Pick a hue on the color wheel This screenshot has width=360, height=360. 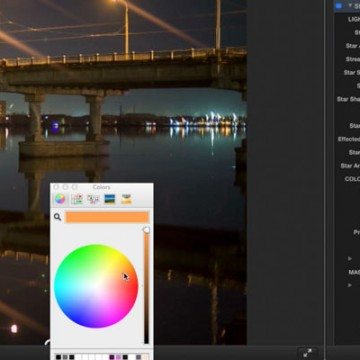(x=96, y=286)
